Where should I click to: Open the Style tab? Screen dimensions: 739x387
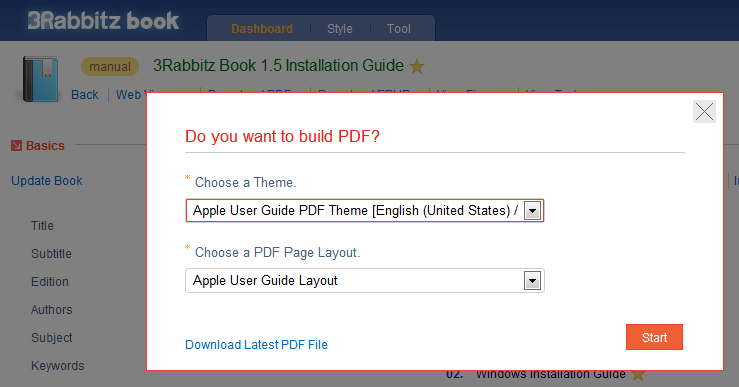coord(340,29)
